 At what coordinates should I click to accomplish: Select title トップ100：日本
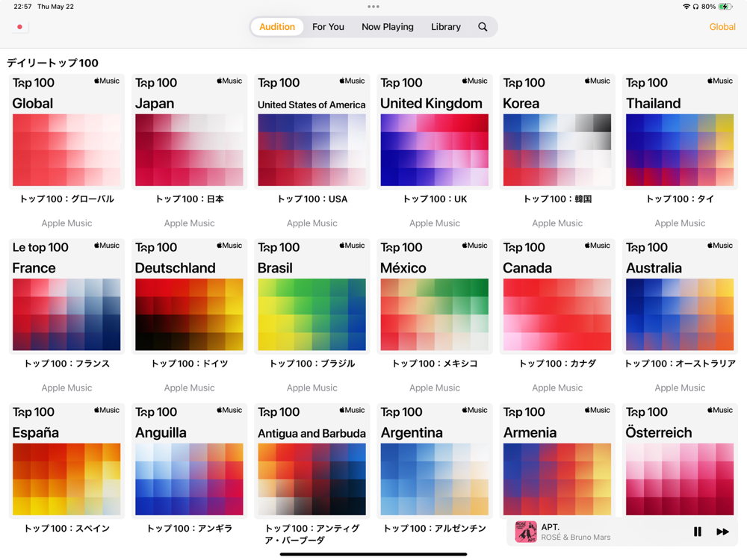(x=189, y=199)
